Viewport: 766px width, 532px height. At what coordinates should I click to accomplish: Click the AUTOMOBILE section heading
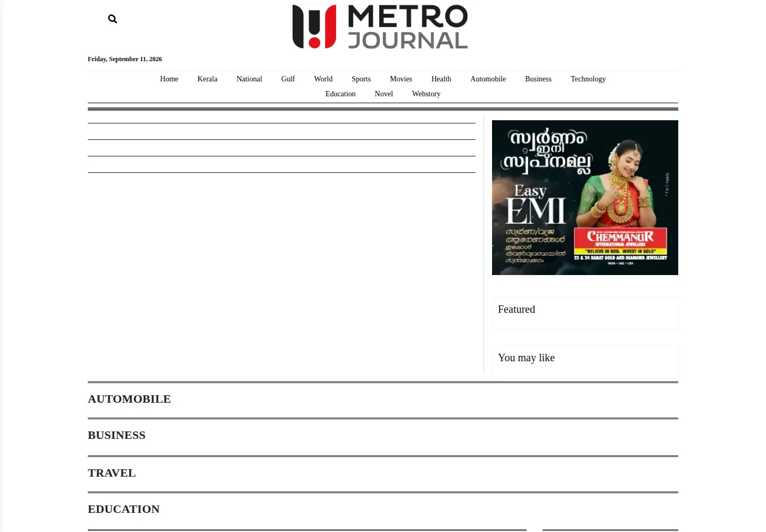pos(129,399)
